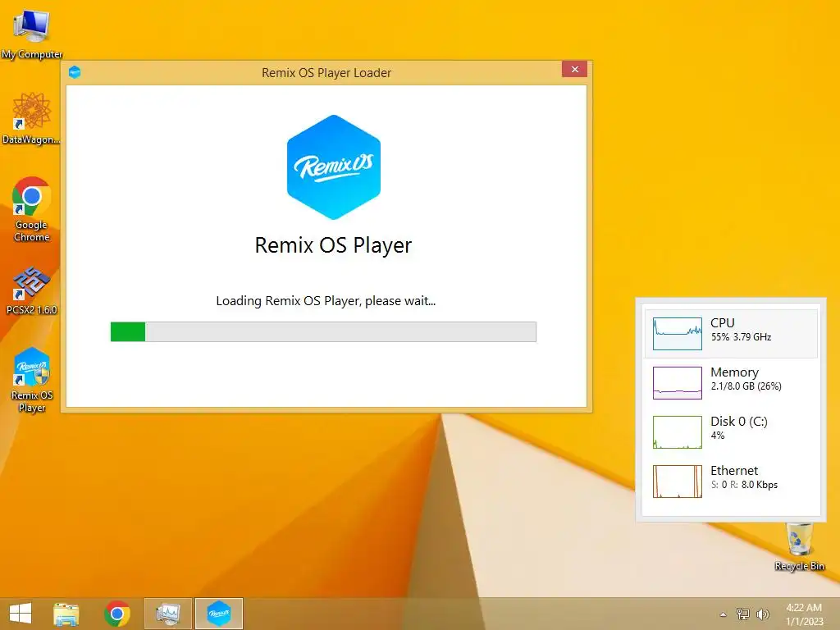This screenshot has width=840, height=630.
Task: Click the CPU usage graph thumbnail
Action: point(677,334)
